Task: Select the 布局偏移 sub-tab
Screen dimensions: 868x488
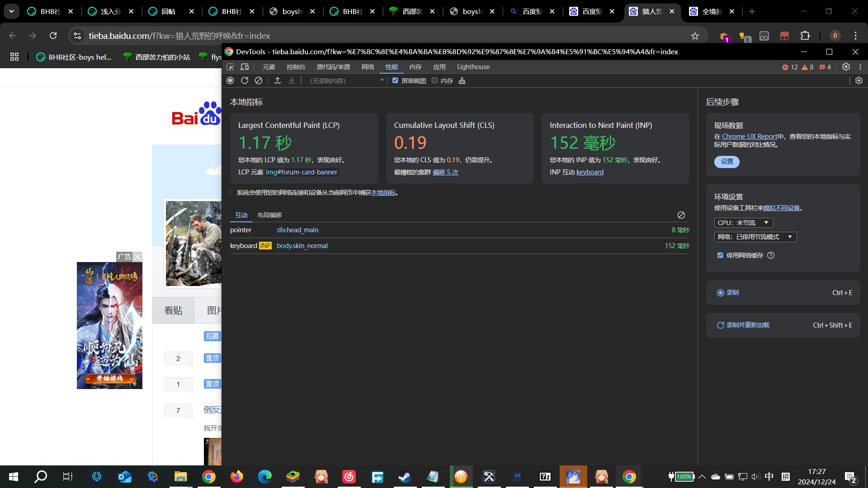Action: click(x=269, y=215)
